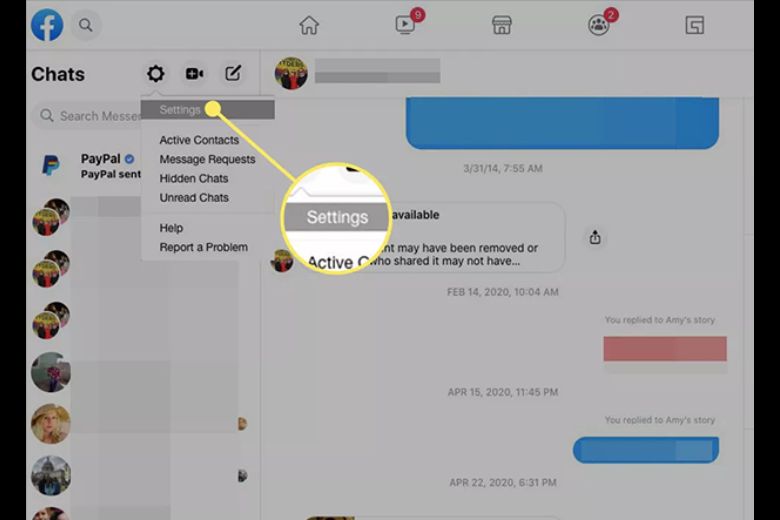Compose a new message icon
This screenshot has width=780, height=520.
click(233, 74)
